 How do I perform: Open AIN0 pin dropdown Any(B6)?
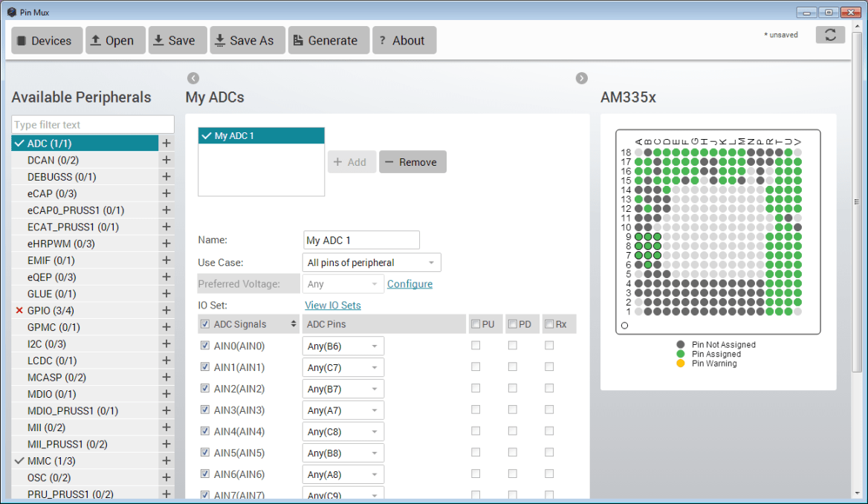tap(343, 346)
